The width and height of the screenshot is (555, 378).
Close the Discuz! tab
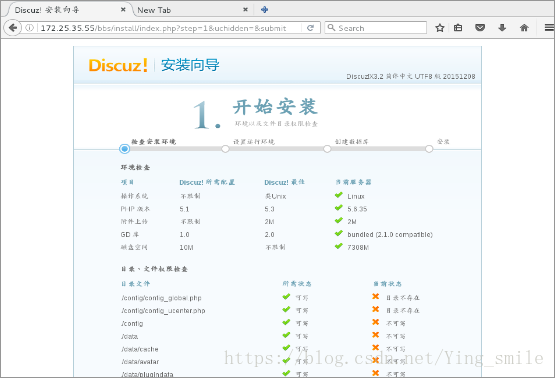coord(123,10)
